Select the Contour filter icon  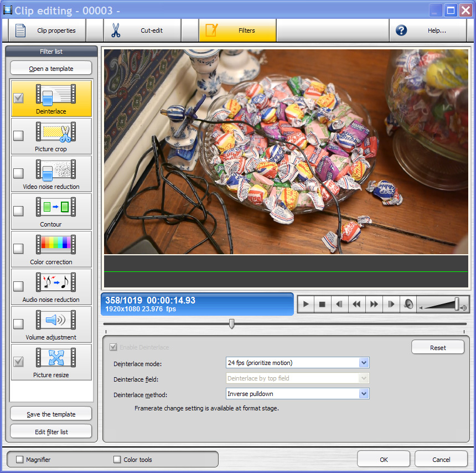coord(56,207)
